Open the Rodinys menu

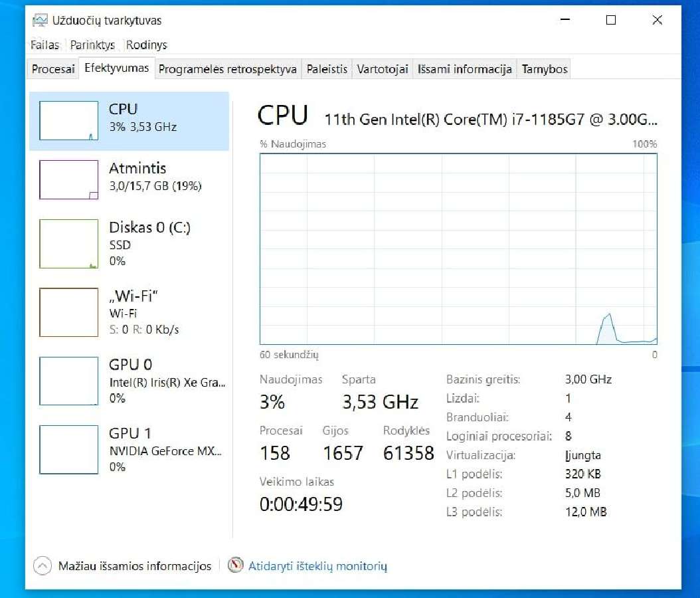pyautogui.click(x=146, y=45)
